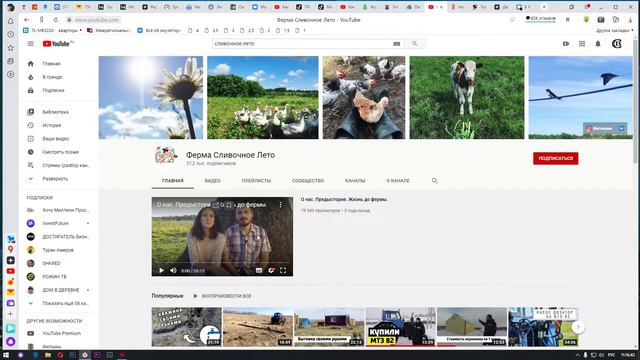Image resolution: width=640 pixels, height=360 pixels.
Task: Click the Windows Start button
Action: tap(6, 355)
